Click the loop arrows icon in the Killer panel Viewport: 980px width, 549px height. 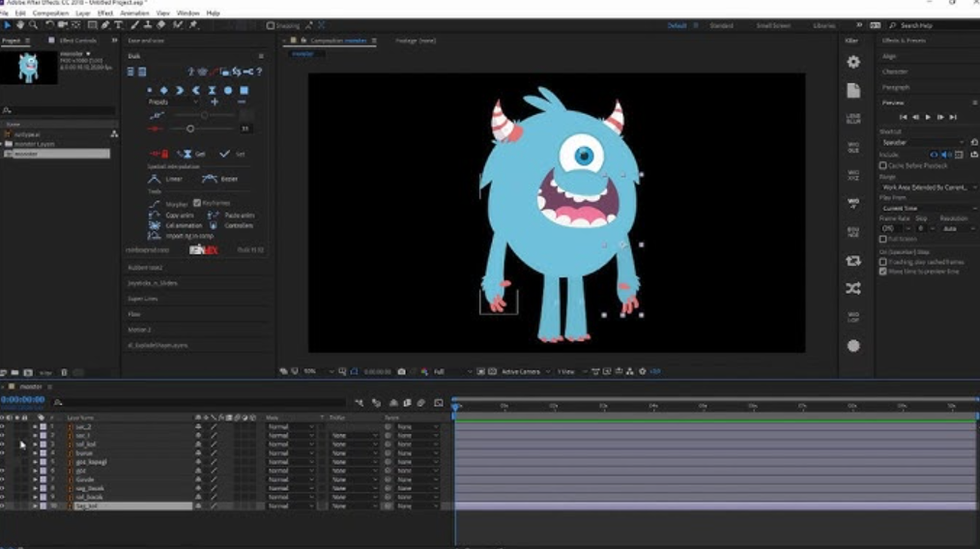point(853,260)
